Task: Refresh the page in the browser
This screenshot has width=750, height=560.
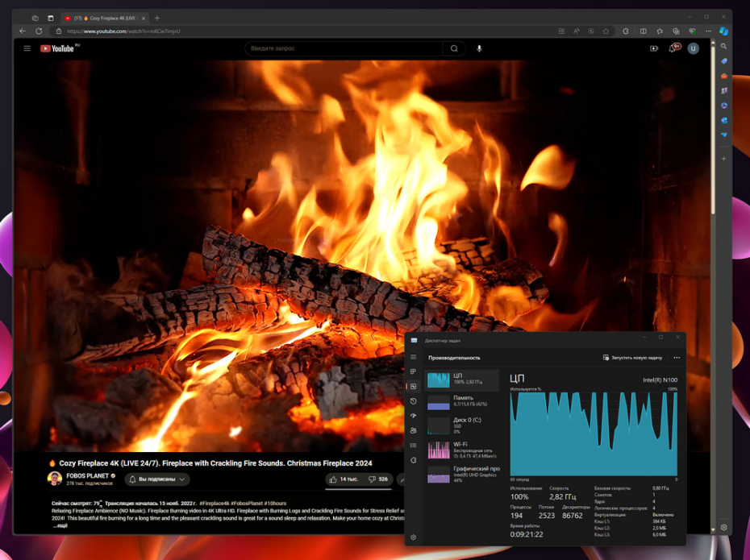Action: point(39,31)
